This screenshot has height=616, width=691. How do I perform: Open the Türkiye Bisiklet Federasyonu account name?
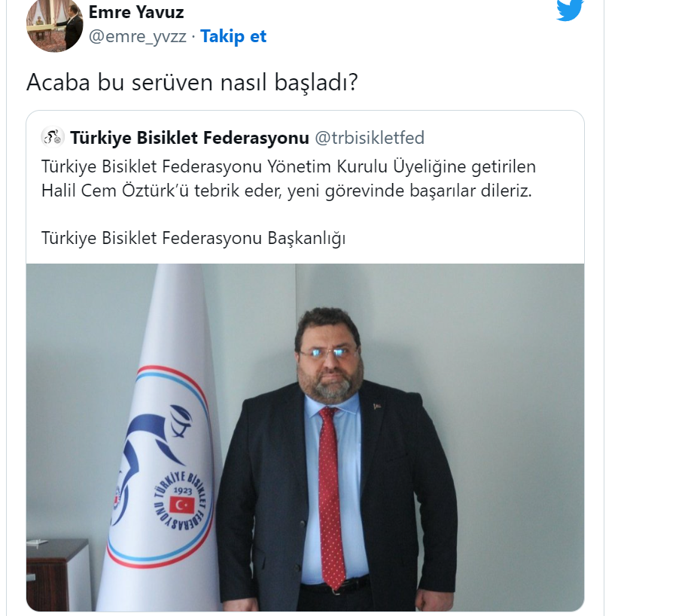190,138
